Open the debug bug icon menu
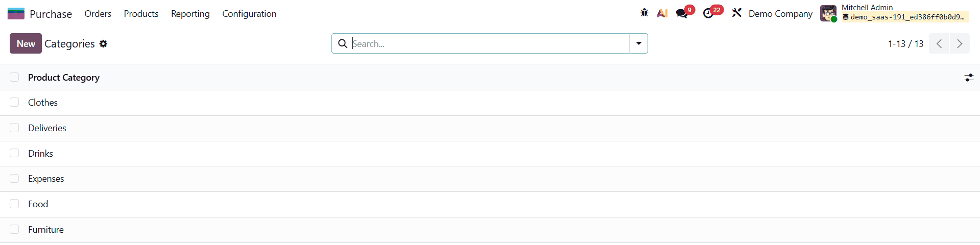 [x=644, y=13]
